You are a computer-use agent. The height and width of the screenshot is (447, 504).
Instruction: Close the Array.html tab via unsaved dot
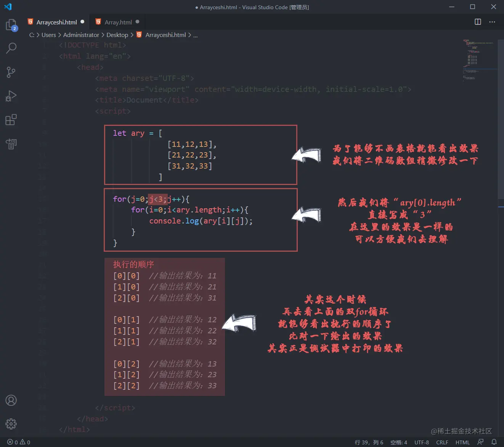pyautogui.click(x=137, y=22)
